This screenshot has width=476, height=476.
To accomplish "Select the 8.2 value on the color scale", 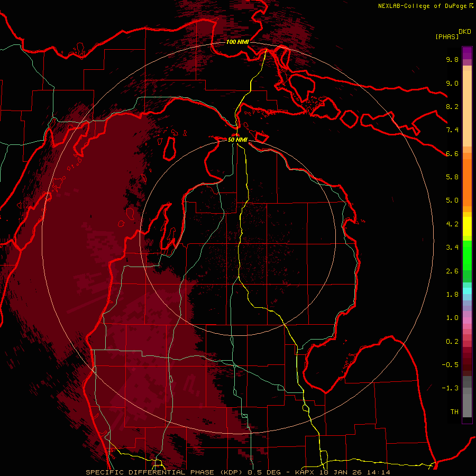I will (452, 106).
